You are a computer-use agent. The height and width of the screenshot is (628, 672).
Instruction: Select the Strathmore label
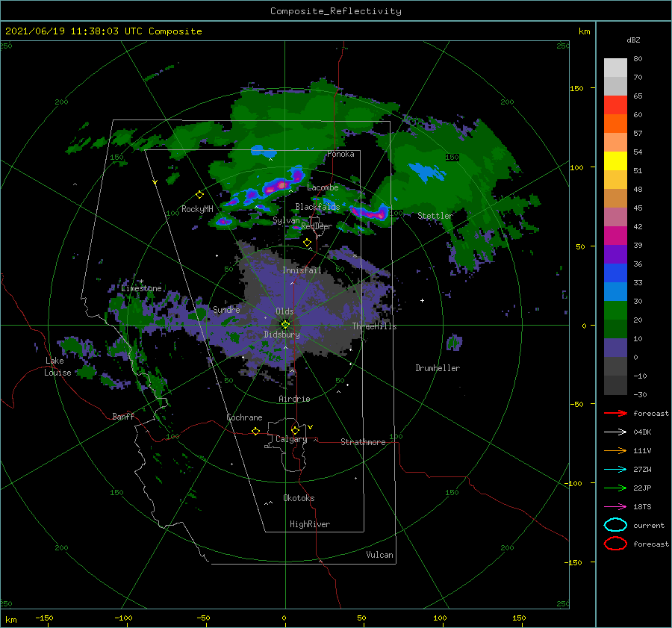point(363,442)
